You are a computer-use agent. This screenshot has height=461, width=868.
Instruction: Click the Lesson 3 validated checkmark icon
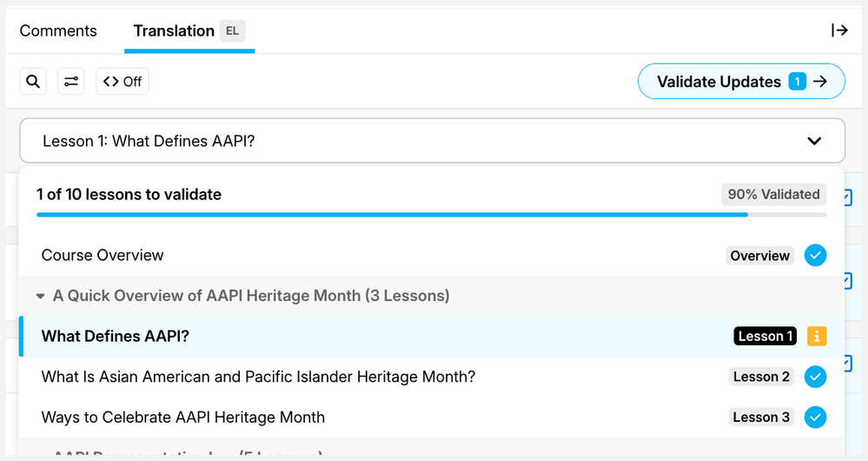coord(815,418)
